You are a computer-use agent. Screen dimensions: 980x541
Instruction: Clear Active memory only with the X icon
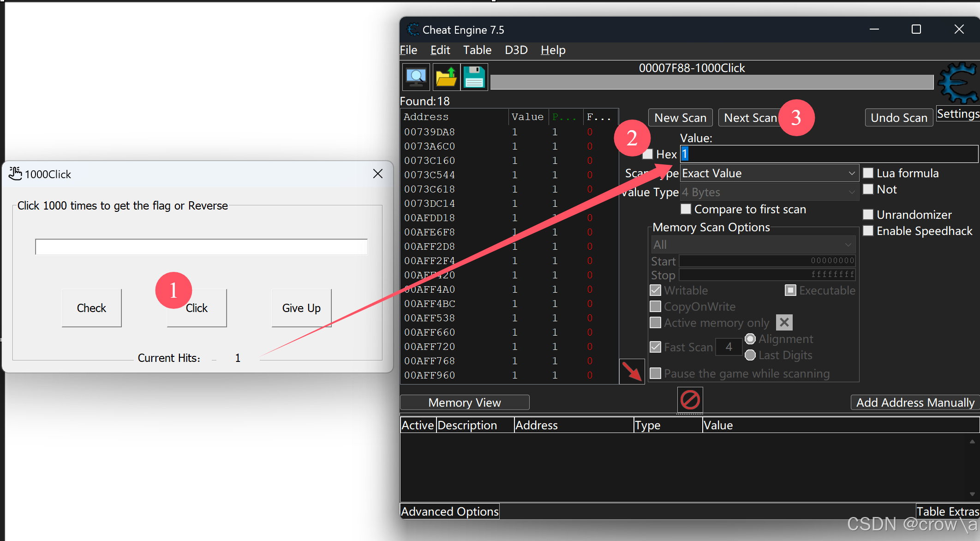(x=783, y=322)
